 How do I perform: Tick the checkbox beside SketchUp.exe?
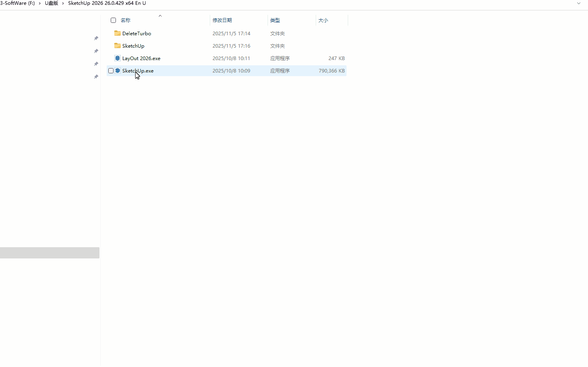click(x=111, y=71)
